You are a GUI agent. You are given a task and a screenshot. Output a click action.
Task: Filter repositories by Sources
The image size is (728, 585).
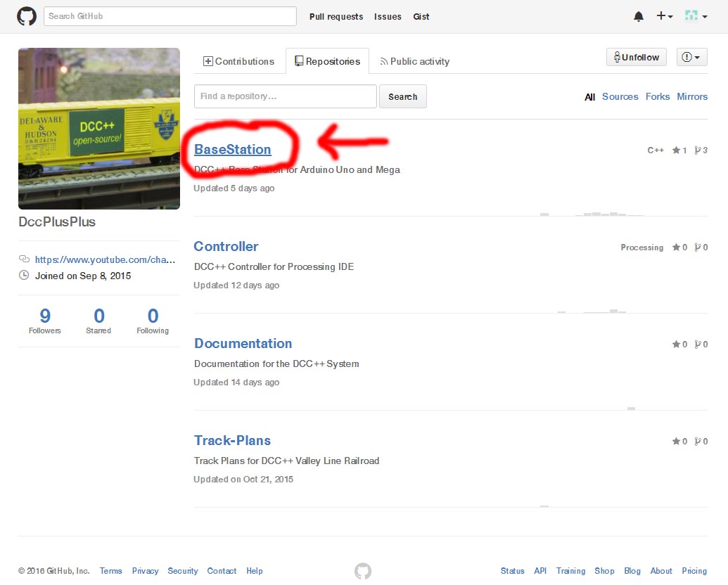point(620,96)
